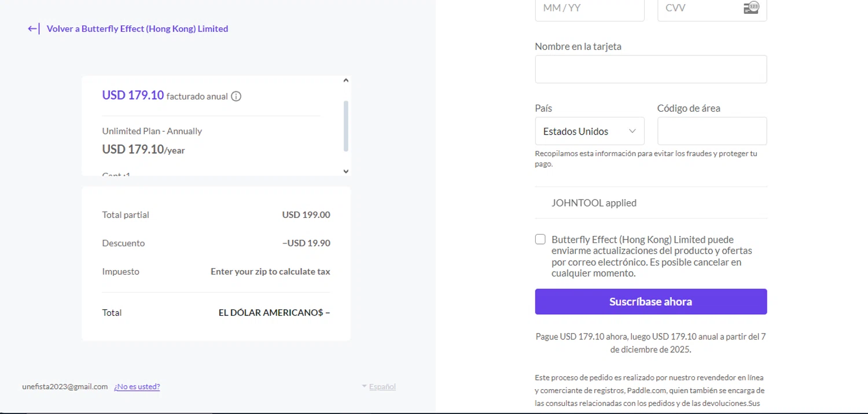Select the USD 179.10 facturado anual heading
The image size is (868, 414).
point(165,95)
